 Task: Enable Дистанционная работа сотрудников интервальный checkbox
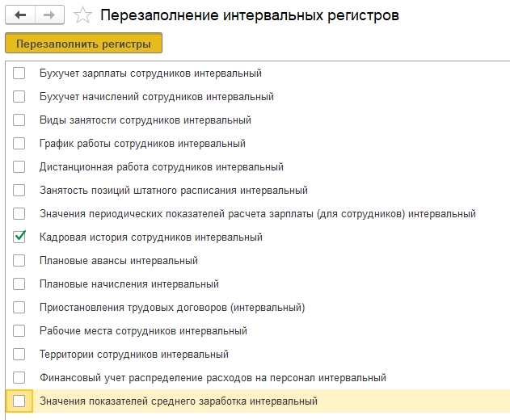[x=19, y=166]
